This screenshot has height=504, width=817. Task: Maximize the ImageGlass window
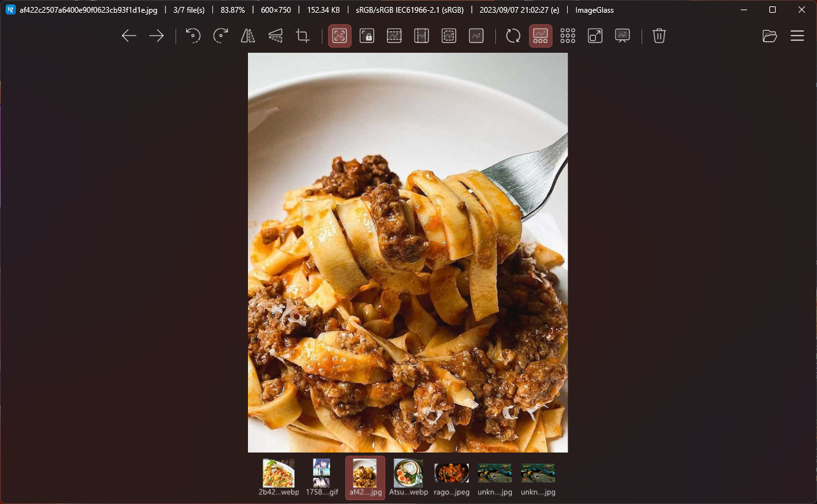pos(772,10)
